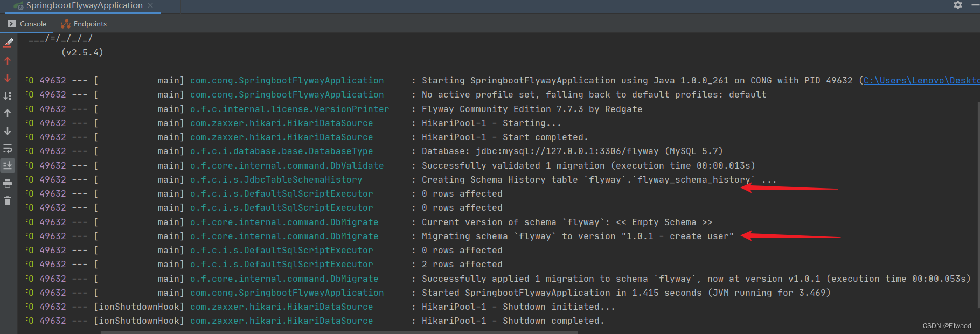Click the print console output icon
Viewport: 980px width, 334px height.
point(8,184)
